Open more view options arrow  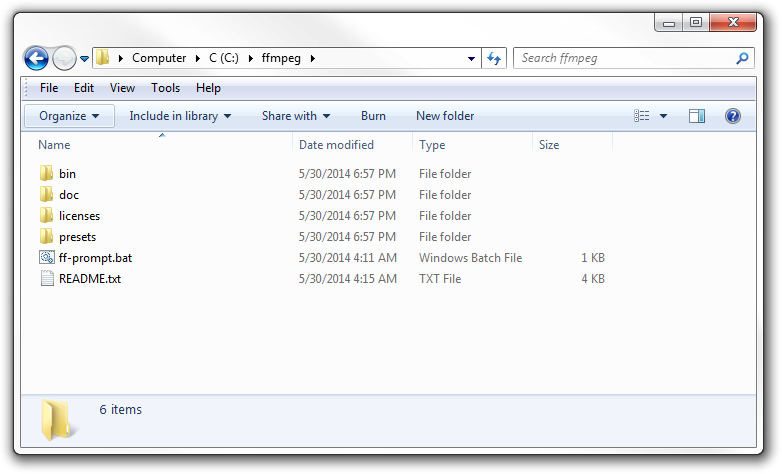[x=663, y=116]
